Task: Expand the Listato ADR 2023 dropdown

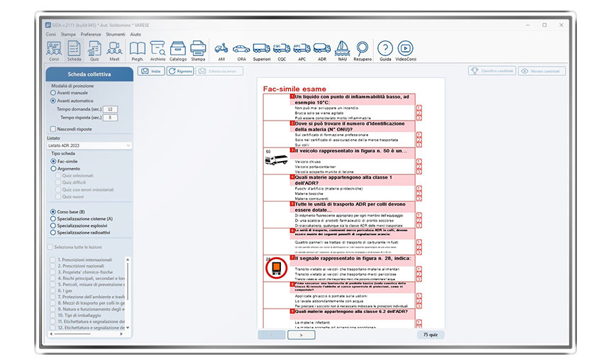Action: 89,145
